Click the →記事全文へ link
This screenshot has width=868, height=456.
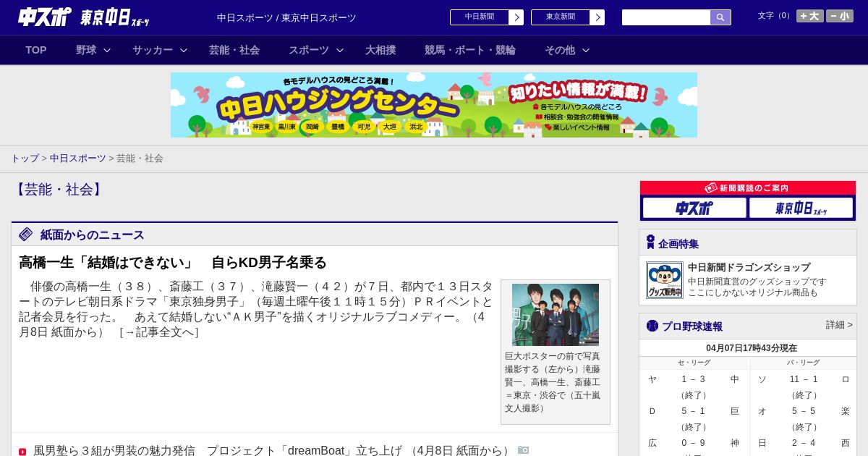158,332
